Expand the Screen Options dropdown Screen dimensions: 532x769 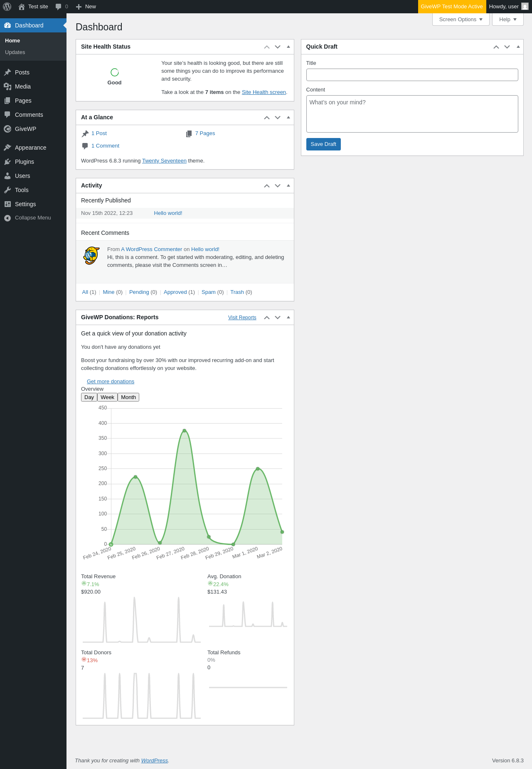[x=461, y=20]
